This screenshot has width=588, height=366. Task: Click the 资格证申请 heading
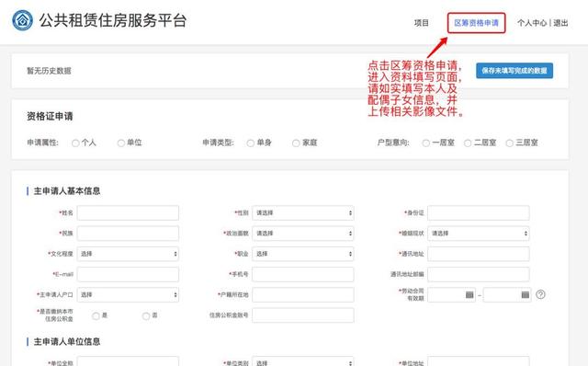pyautogui.click(x=50, y=117)
